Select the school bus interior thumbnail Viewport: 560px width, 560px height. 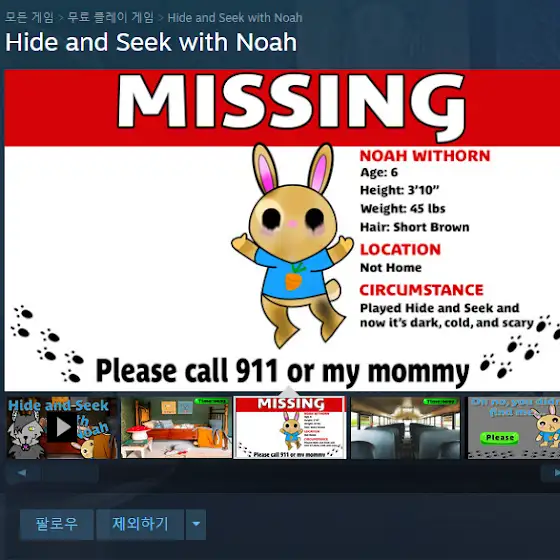(405, 428)
